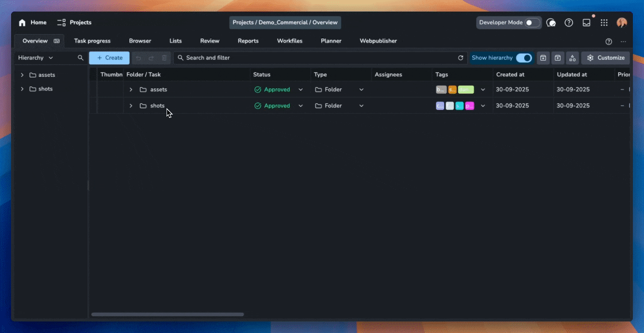Viewport: 644px width, 333px height.
Task: Expand the shots folder in the table
Action: point(131,106)
